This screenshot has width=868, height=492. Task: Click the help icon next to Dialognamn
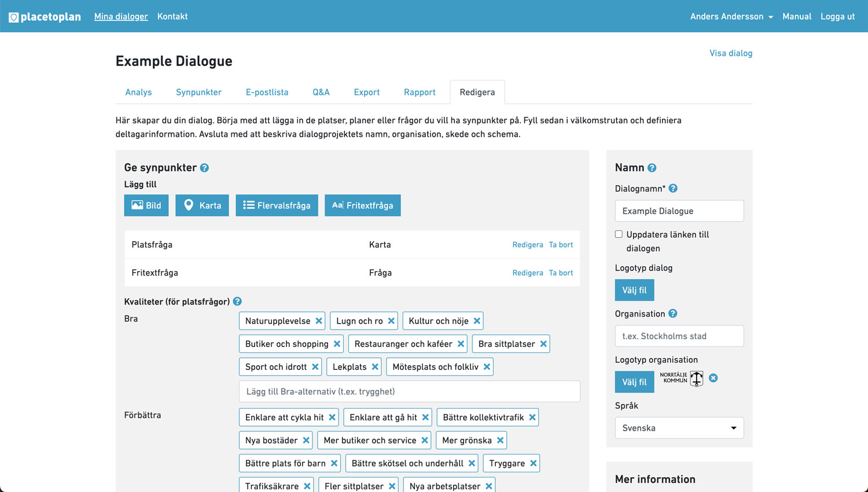(673, 189)
